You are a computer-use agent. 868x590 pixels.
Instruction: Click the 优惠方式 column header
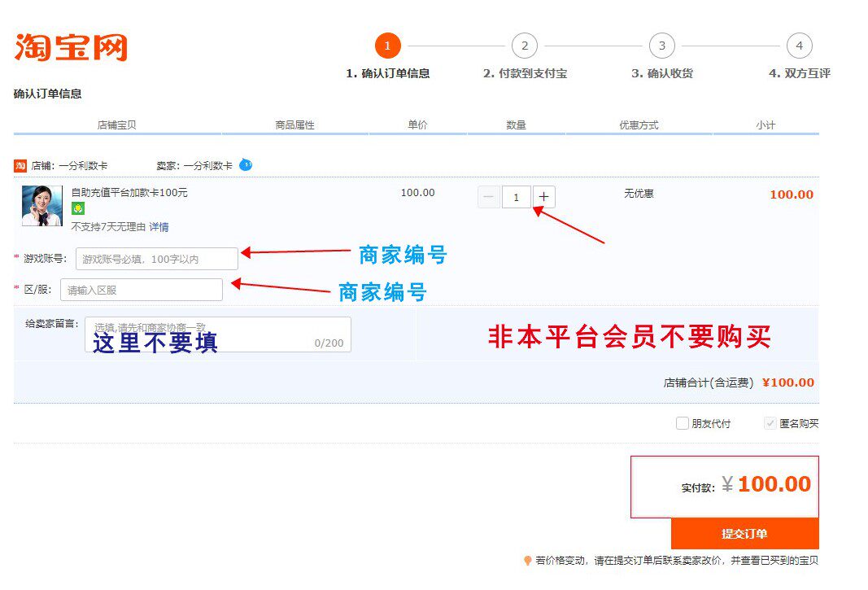click(x=639, y=125)
